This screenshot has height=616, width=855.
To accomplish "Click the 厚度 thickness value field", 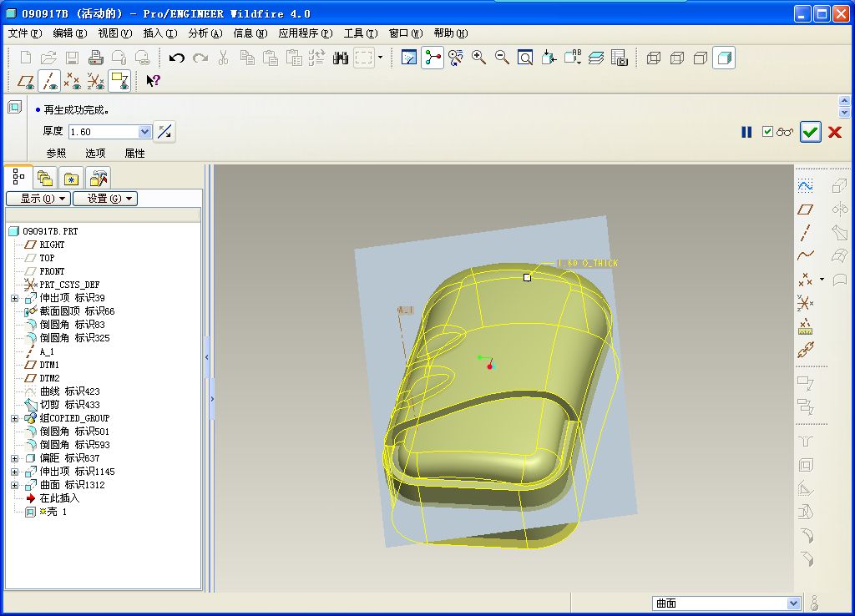I will [x=104, y=132].
